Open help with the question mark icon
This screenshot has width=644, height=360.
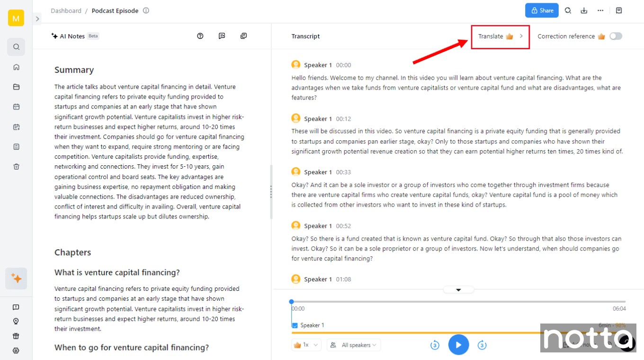point(200,36)
